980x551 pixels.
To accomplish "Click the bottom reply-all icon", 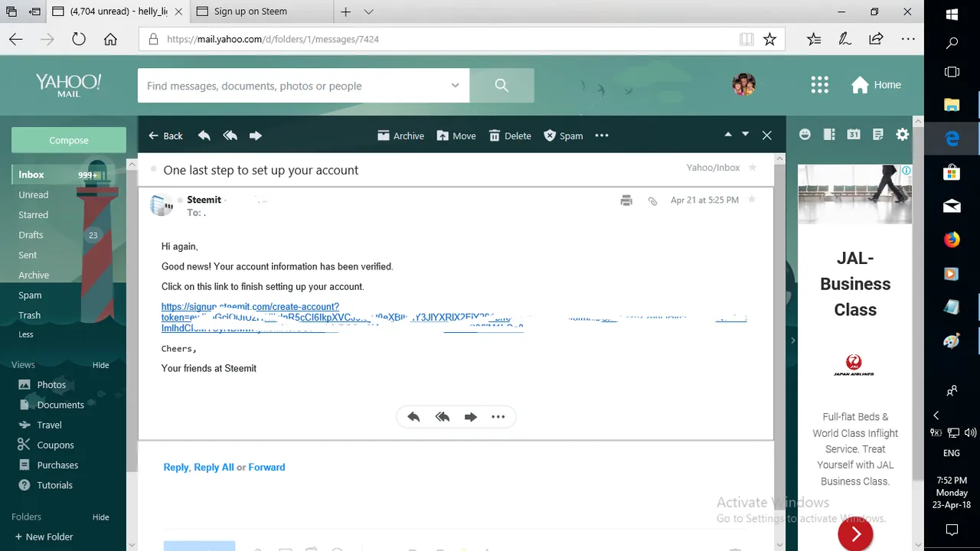I will [442, 417].
